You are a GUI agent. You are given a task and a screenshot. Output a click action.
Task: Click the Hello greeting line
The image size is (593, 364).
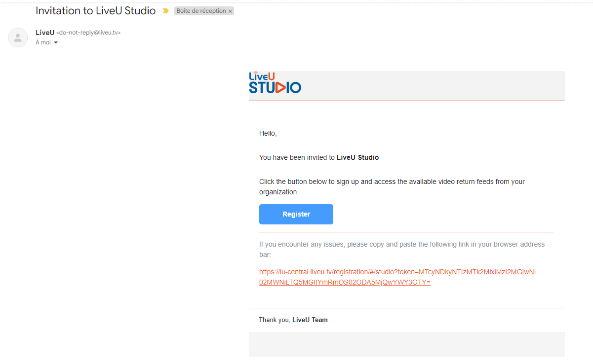pyautogui.click(x=268, y=133)
